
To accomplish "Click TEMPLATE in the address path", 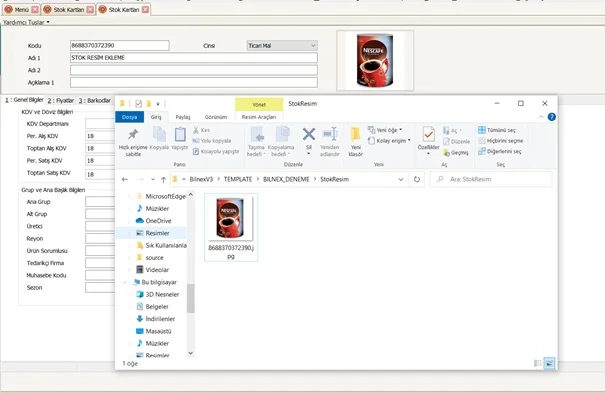I will click(238, 179).
